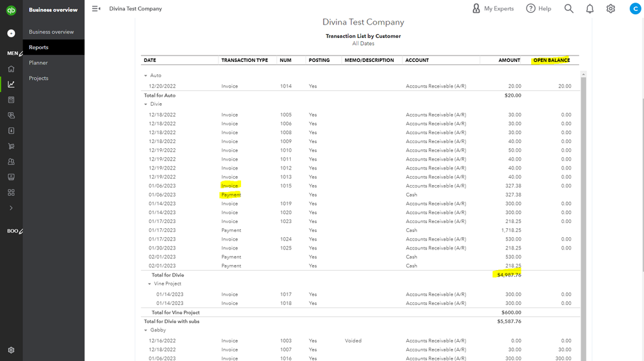The height and width of the screenshot is (361, 644).
Task: Click the TRANSACTION TYPE column header
Action: coord(244,61)
